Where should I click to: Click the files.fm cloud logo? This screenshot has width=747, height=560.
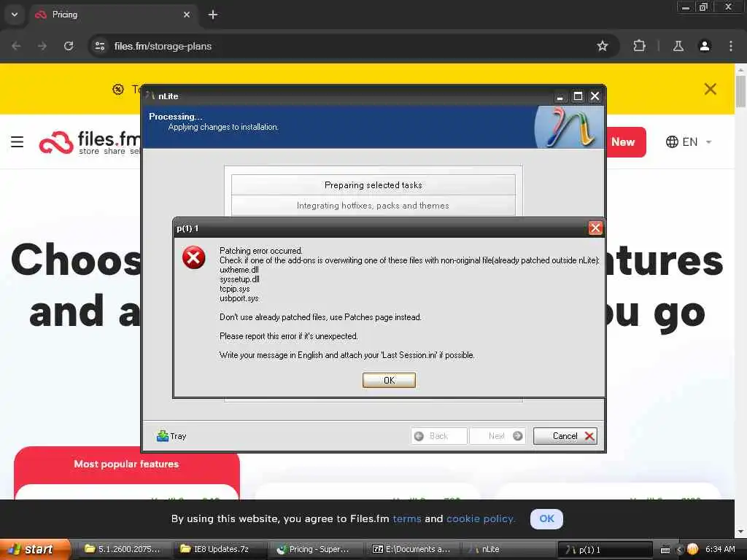pyautogui.click(x=56, y=142)
